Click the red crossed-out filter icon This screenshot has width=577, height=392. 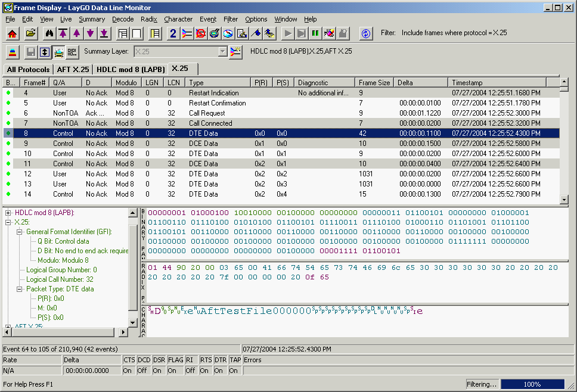[x=200, y=33]
